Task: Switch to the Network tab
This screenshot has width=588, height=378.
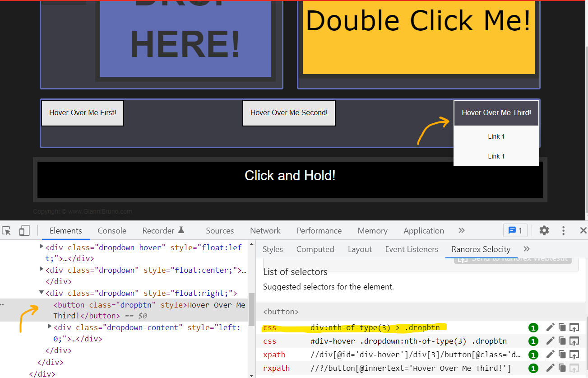Action: [265, 231]
